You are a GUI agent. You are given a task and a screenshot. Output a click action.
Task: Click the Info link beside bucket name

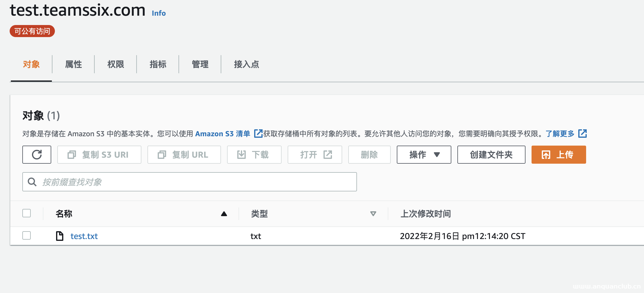[159, 13]
